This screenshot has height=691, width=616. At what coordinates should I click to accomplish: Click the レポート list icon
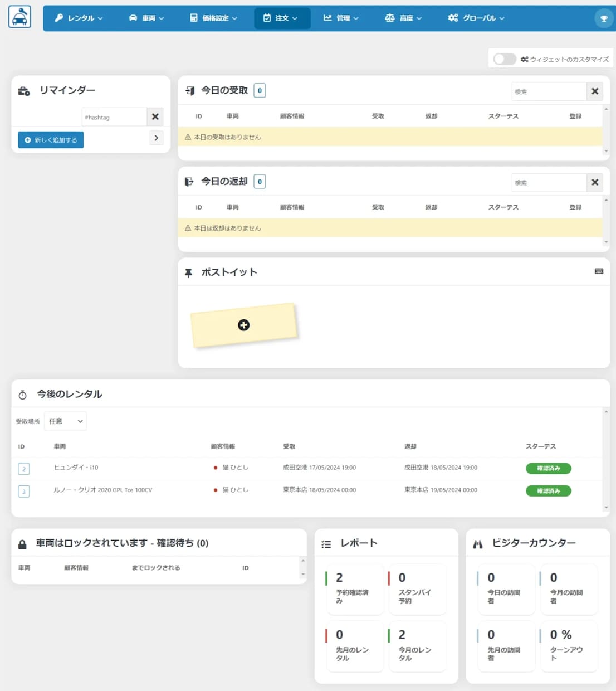click(326, 544)
